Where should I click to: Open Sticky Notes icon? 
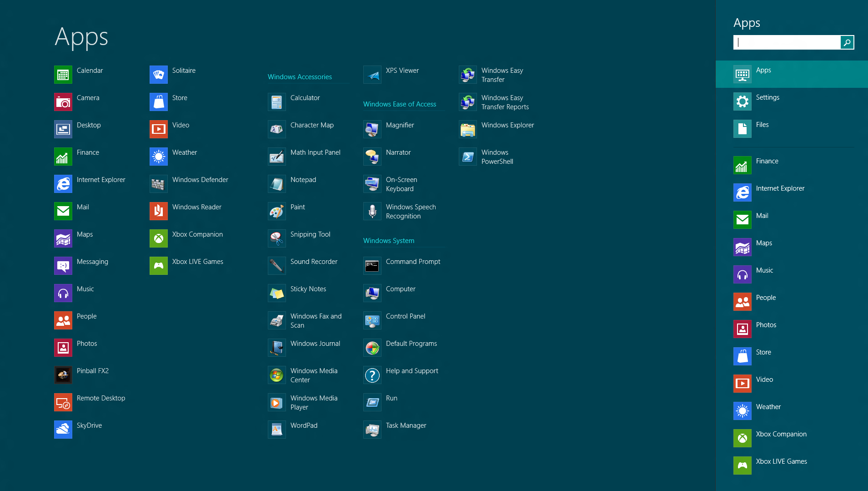(276, 293)
